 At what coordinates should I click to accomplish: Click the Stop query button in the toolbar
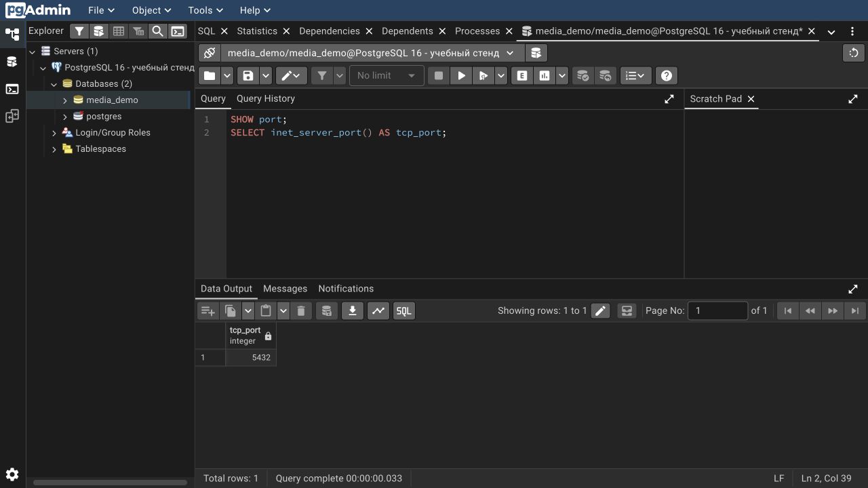439,76
